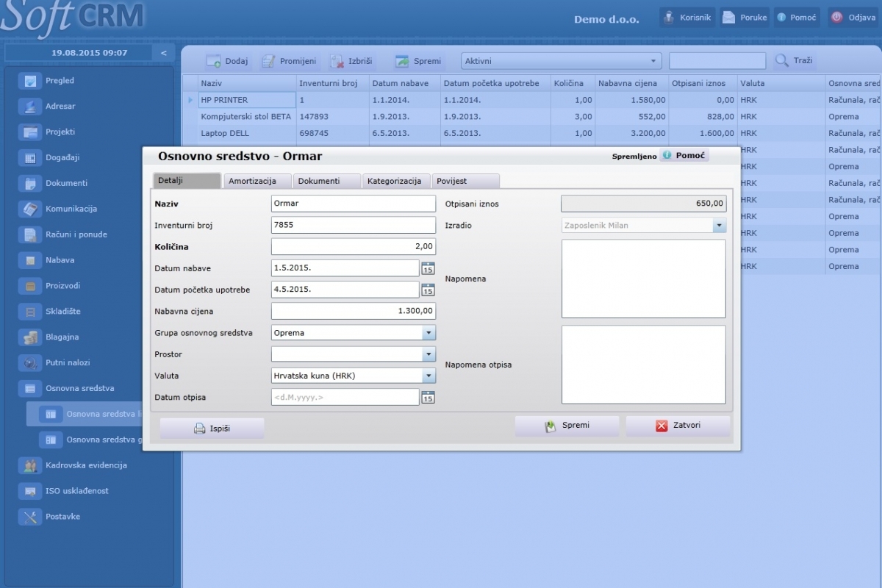882x588 pixels.
Task: Select the Kompjuterski stol BETA row
Action: 531,117
